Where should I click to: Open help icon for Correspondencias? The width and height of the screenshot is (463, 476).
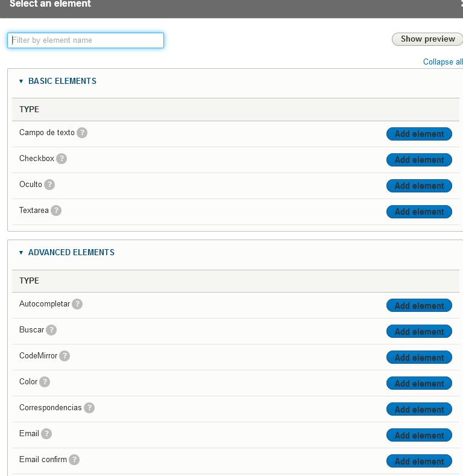89,408
